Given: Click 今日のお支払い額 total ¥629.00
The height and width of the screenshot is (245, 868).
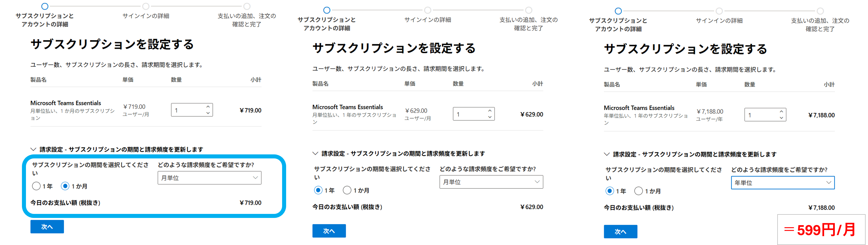Looking at the screenshot, I should click(532, 207).
